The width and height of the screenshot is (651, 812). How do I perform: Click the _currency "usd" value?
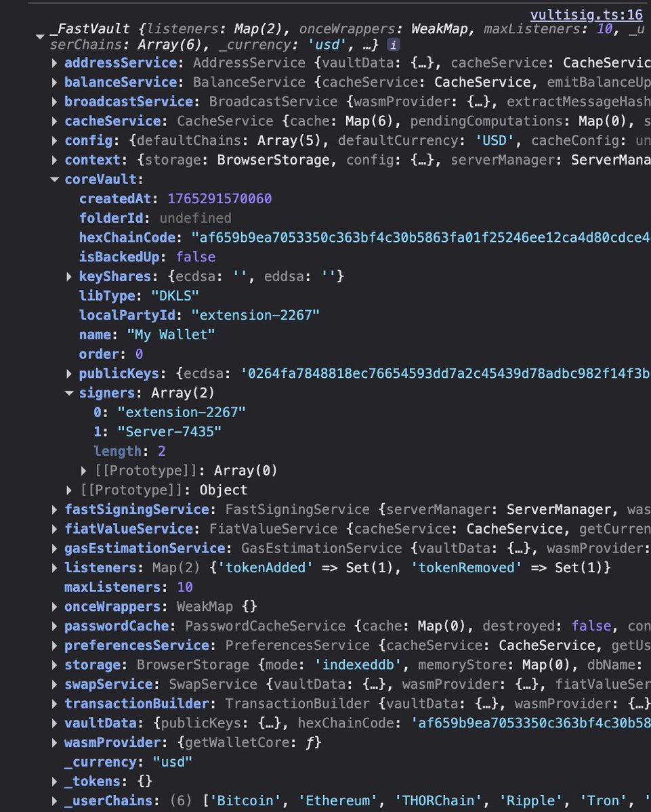coord(173,763)
